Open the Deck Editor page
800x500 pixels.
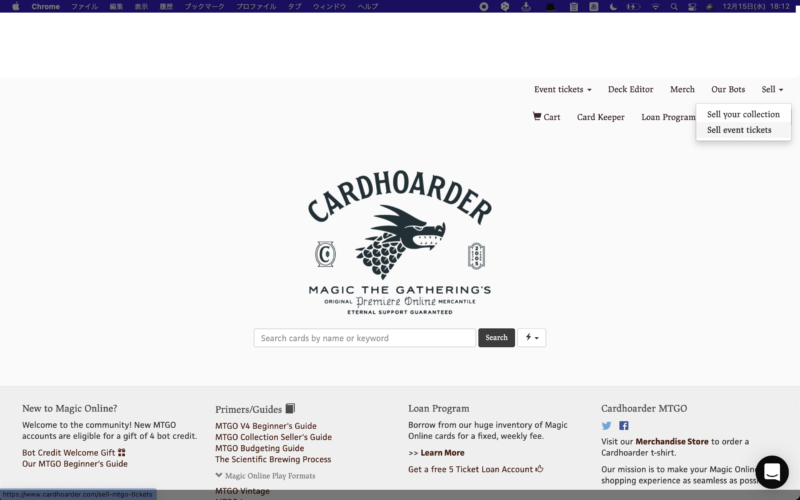630,89
